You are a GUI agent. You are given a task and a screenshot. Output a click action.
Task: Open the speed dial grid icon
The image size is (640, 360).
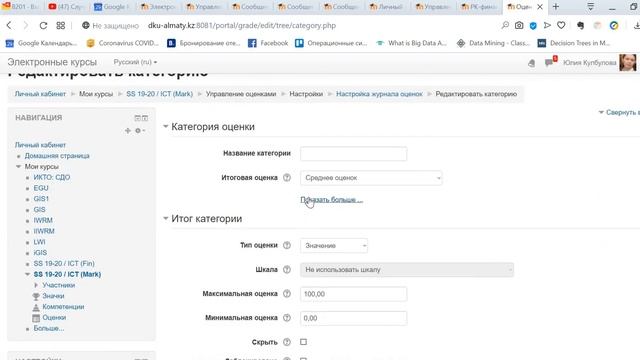pos(61,25)
